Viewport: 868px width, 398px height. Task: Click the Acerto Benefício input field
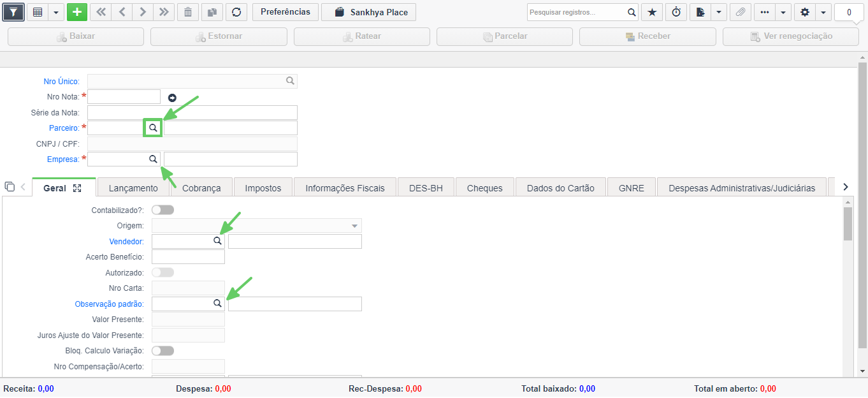188,257
